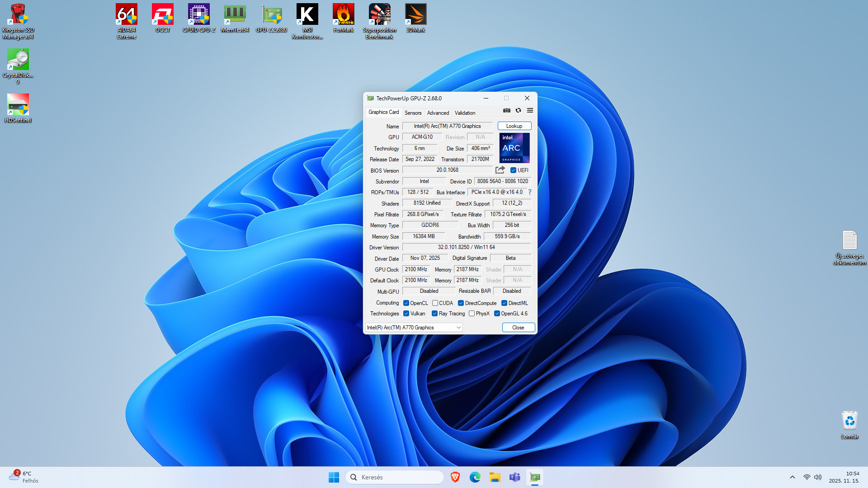This screenshot has height=488, width=868.
Task: Toggle the UEFI checkbox
Action: pyautogui.click(x=513, y=170)
